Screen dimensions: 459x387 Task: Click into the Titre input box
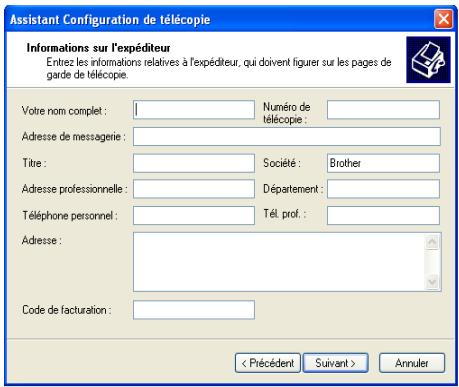coord(194,163)
